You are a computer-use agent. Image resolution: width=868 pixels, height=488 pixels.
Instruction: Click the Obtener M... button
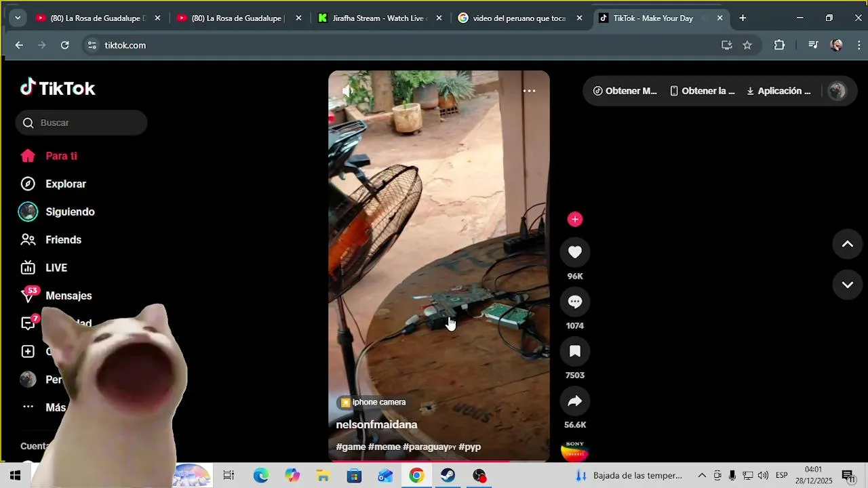pos(625,91)
